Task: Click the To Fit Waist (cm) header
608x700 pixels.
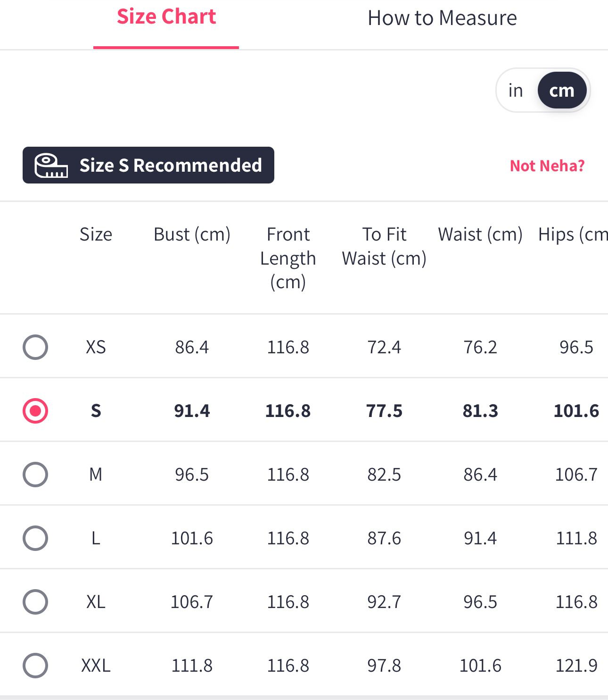Action: pos(384,246)
